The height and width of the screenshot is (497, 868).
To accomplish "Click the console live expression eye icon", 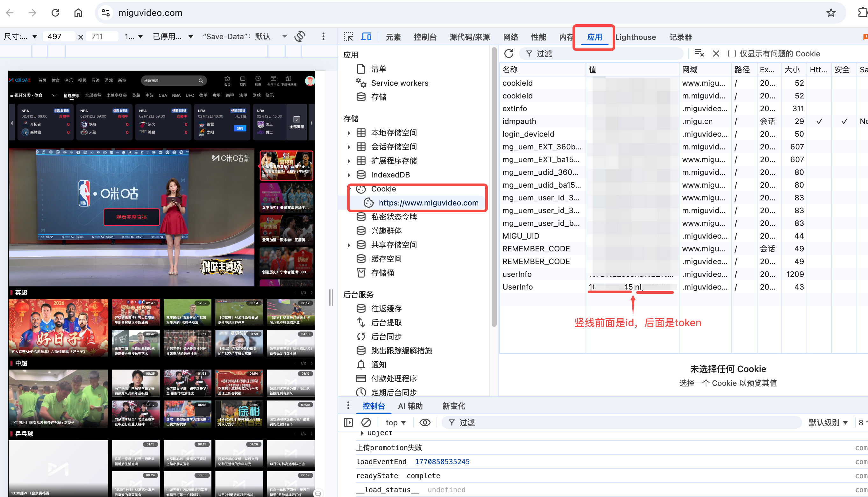I will coord(425,422).
